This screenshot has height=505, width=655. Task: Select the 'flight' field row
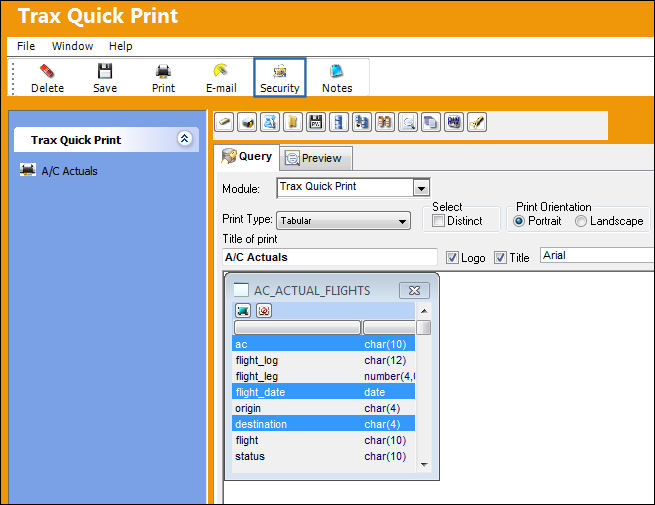click(324, 440)
